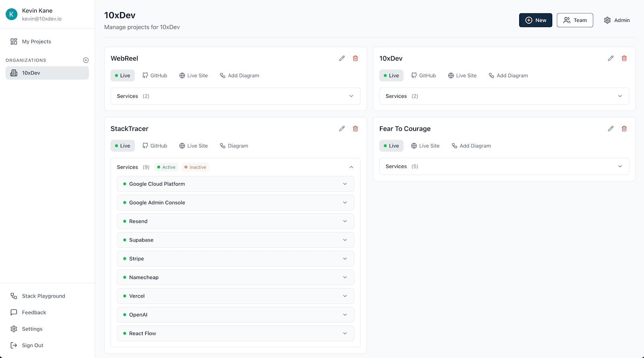This screenshot has height=358, width=644.
Task: Expand the Namecheap service row
Action: pyautogui.click(x=235, y=277)
